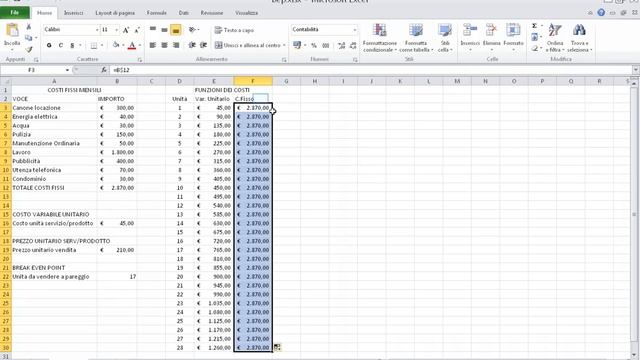The height and width of the screenshot is (360, 640).
Task: Open Formattazione condizionale menu
Action: [x=380, y=38]
